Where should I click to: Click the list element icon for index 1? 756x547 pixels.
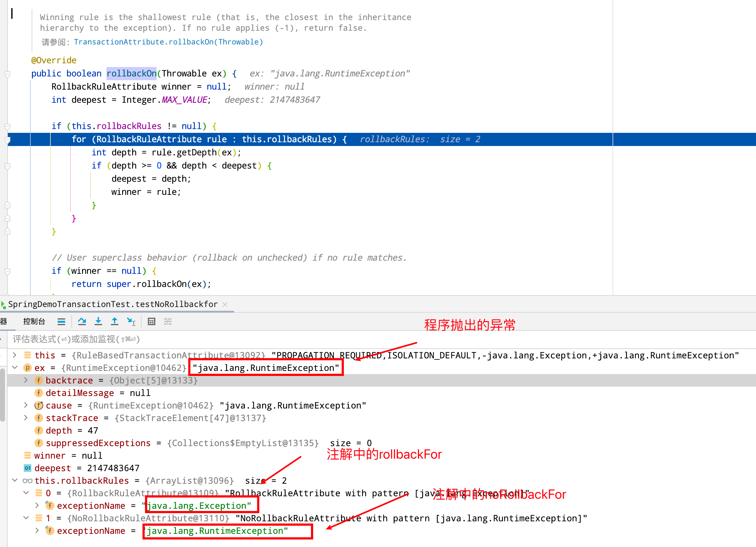39,518
